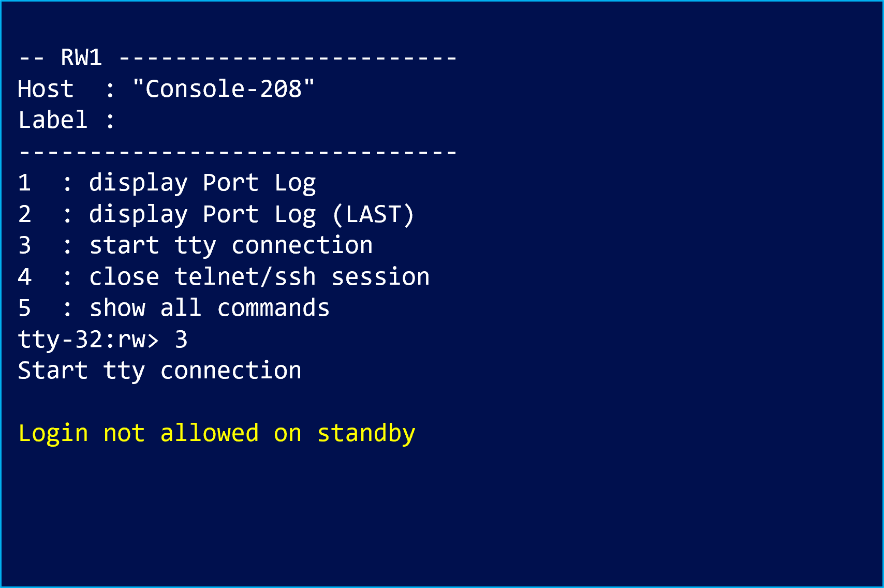Pick the show all commands option
884x588 pixels.
[209, 308]
